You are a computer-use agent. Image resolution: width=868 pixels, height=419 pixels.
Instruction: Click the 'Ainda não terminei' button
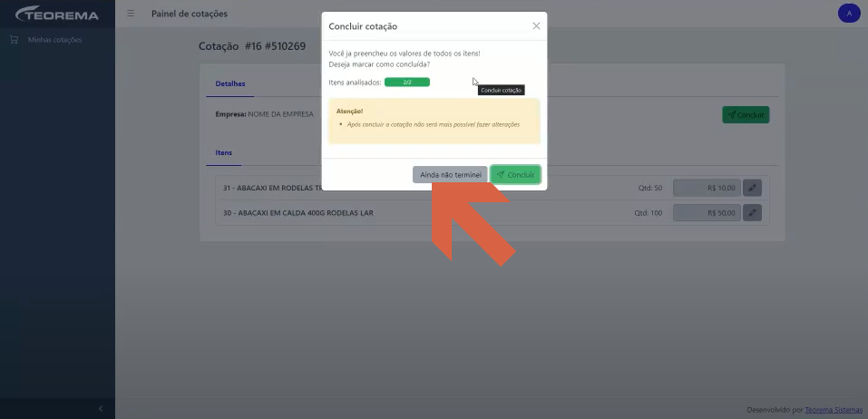pyautogui.click(x=450, y=175)
